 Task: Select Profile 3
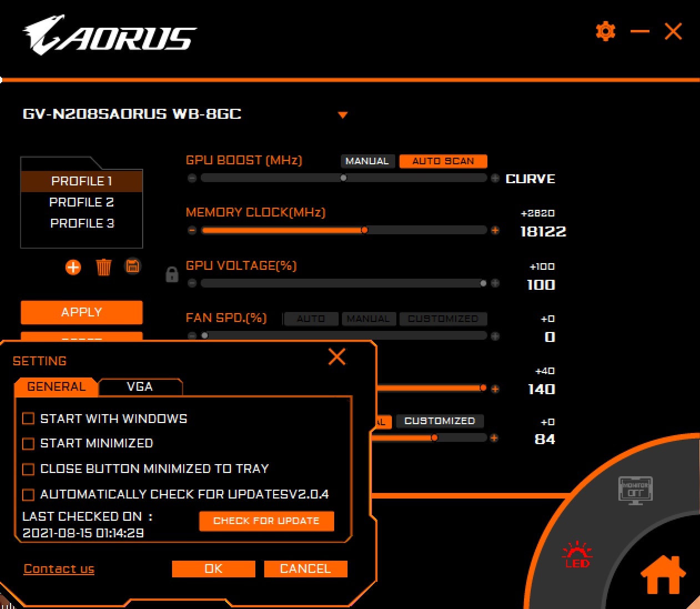82,223
